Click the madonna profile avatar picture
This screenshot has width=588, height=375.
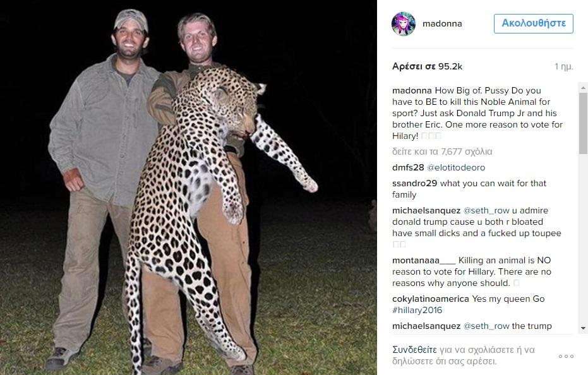click(x=403, y=24)
